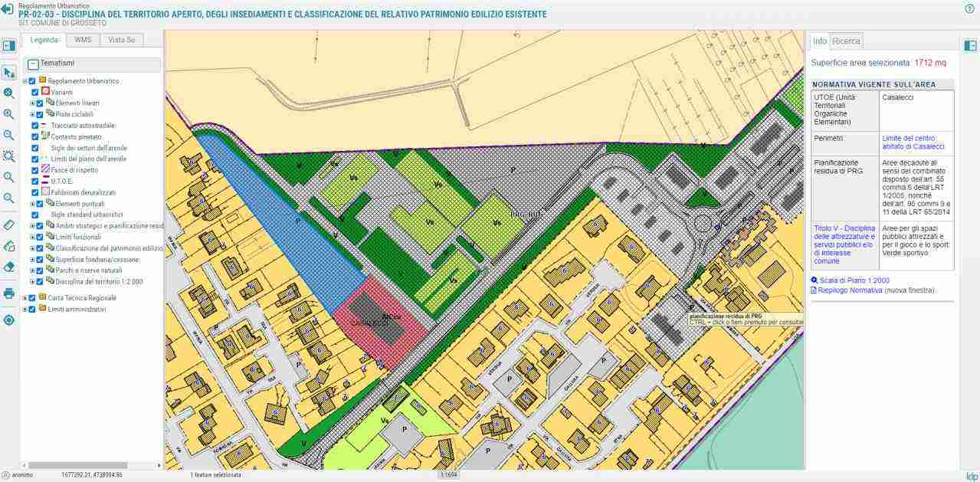Image resolution: width=980 pixels, height=482 pixels.
Task: Disable the Carta Tecnica Regionale layer
Action: tap(32, 298)
